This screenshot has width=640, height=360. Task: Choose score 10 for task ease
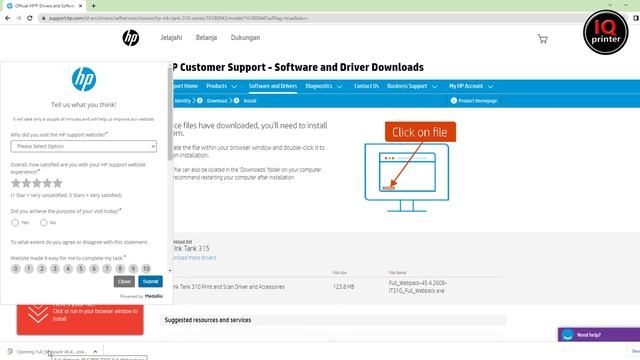(146, 269)
